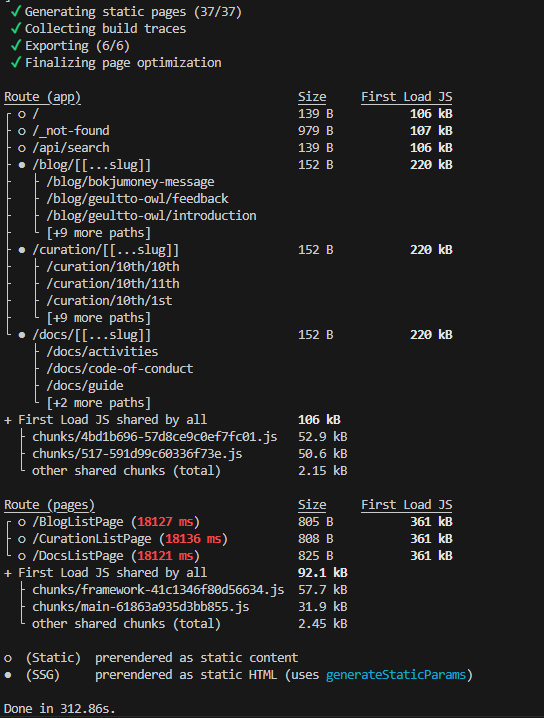Click the red 18121 ms timing
The height and width of the screenshot is (718, 544).
click(x=165, y=556)
